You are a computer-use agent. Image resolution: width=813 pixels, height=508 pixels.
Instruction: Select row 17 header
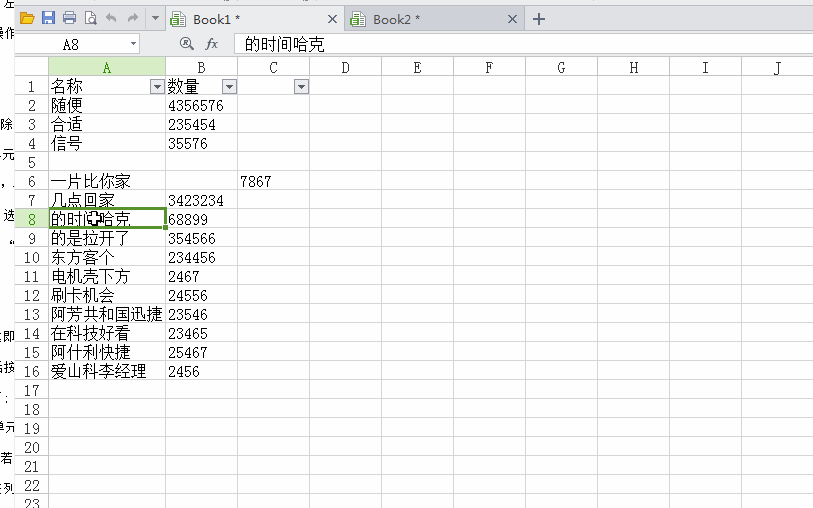coord(32,390)
